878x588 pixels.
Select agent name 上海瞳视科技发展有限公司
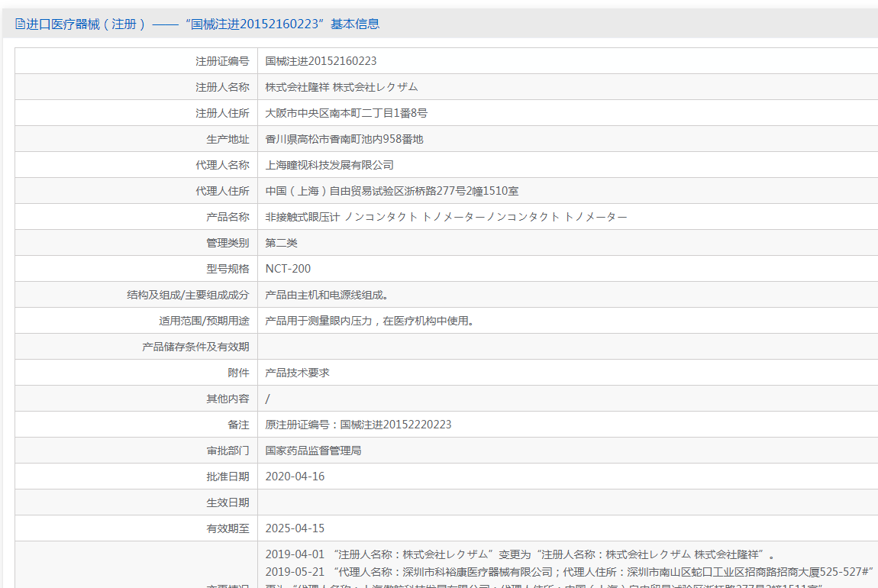coord(329,165)
